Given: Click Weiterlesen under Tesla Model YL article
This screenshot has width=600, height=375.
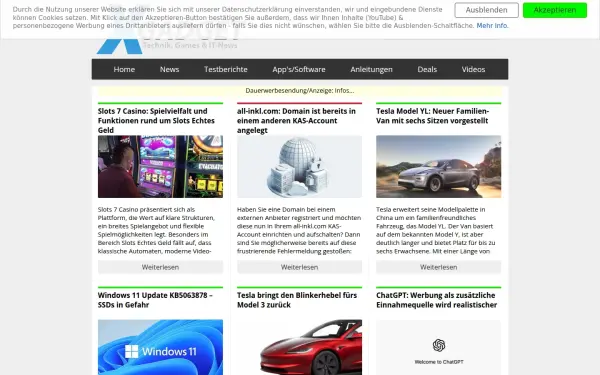Looking at the screenshot, I should click(439, 267).
